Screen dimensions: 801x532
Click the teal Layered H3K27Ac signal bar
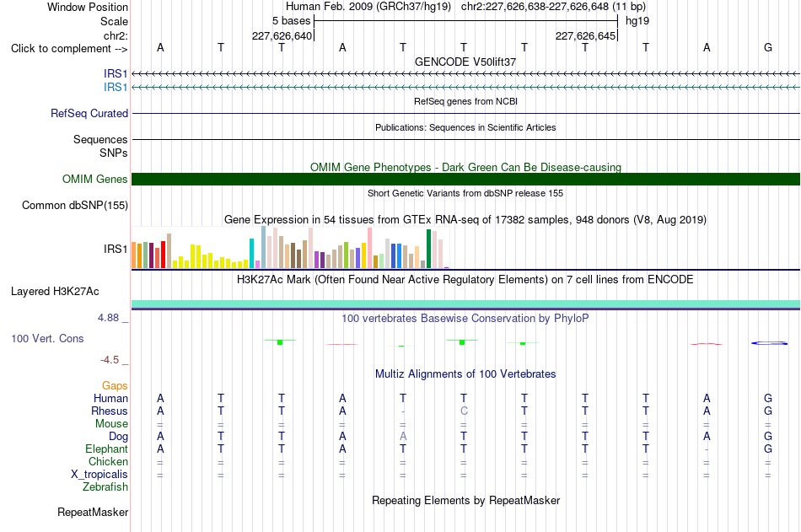coord(465,304)
